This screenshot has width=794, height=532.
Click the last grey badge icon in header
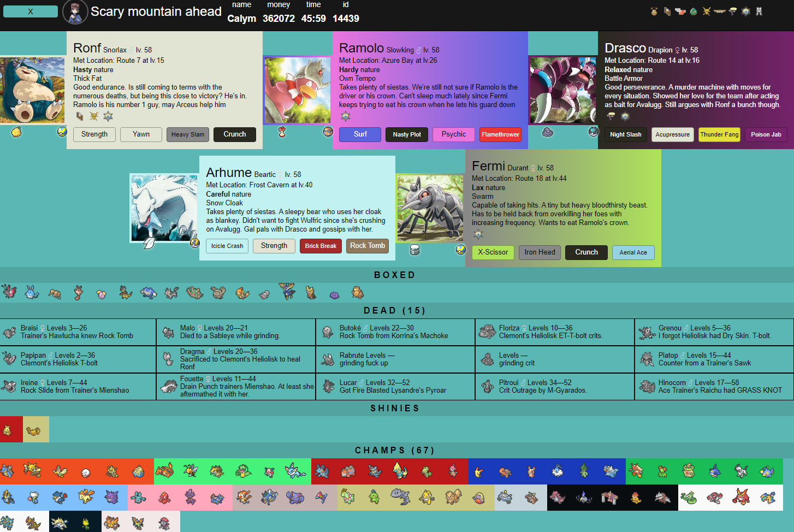[759, 11]
